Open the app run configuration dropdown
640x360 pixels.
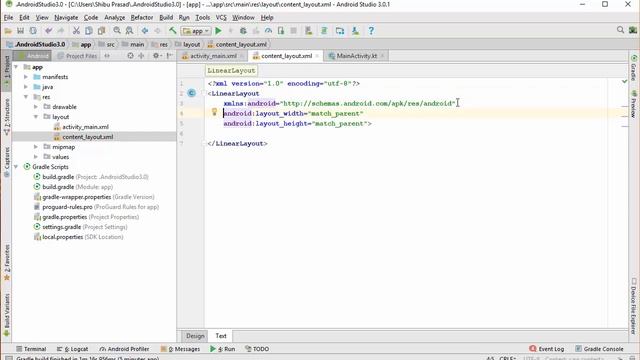coord(196,31)
